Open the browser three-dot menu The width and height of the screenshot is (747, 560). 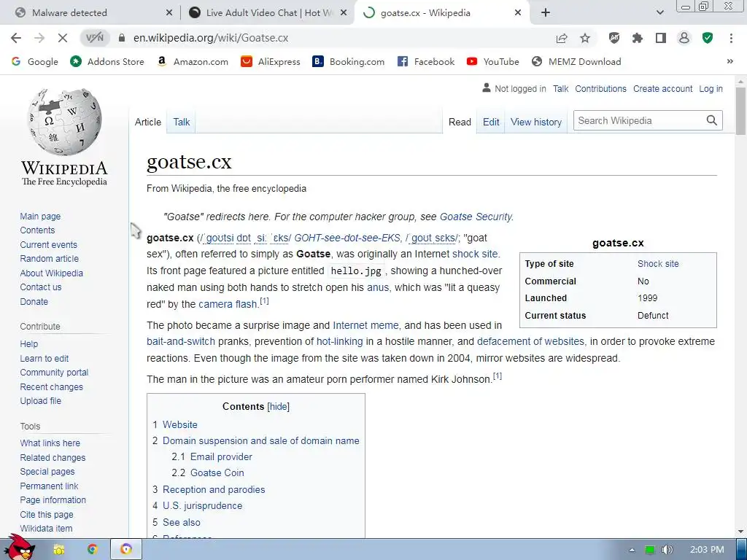[731, 38]
